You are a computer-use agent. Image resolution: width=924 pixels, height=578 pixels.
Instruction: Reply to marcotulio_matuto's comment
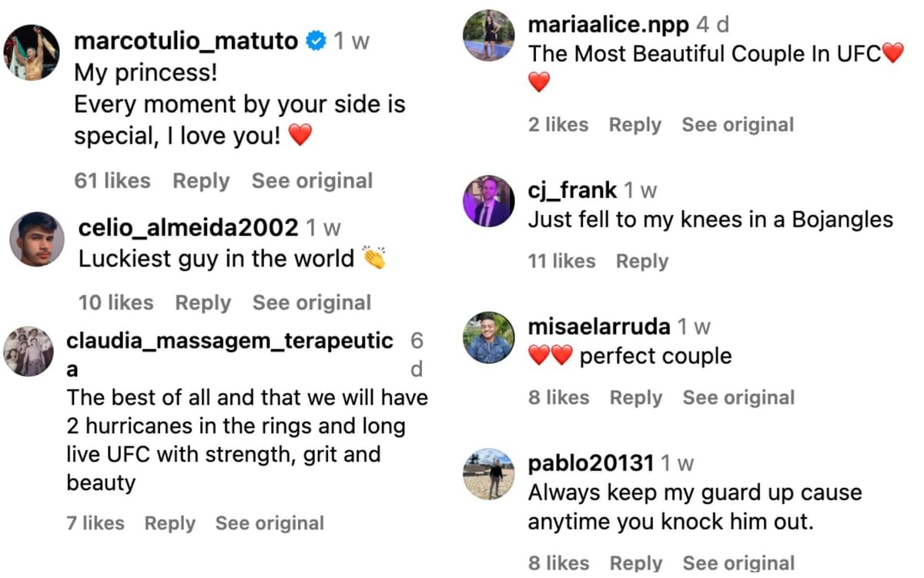tap(201, 181)
